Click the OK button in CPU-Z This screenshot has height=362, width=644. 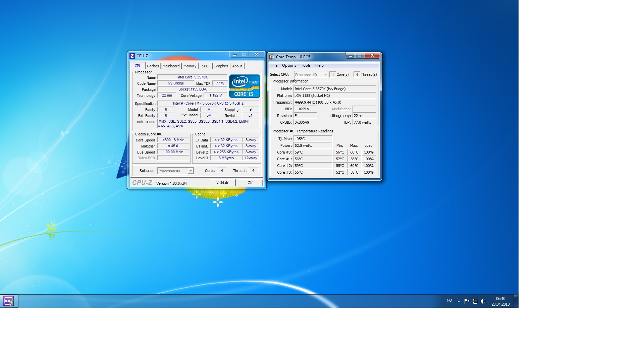(250, 183)
